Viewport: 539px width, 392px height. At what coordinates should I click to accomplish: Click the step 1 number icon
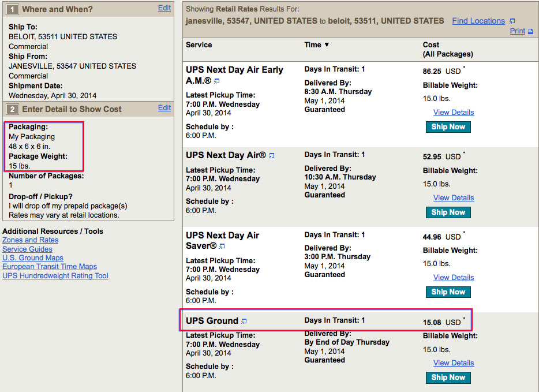12,9
